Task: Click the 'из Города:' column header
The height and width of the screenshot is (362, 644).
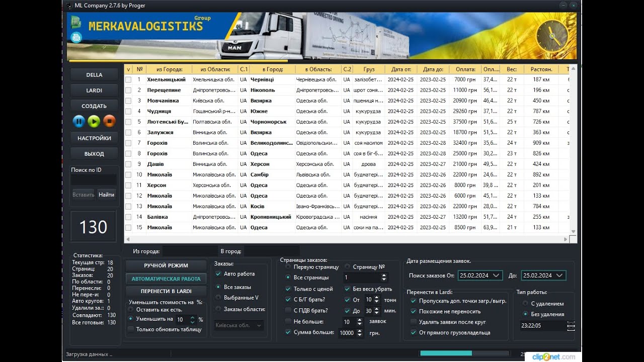Action: [x=169, y=69]
